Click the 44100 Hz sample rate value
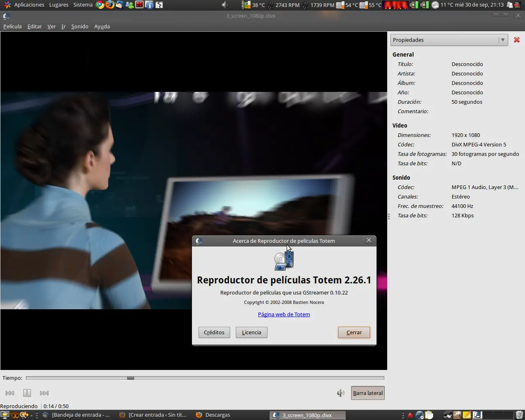 coord(462,206)
